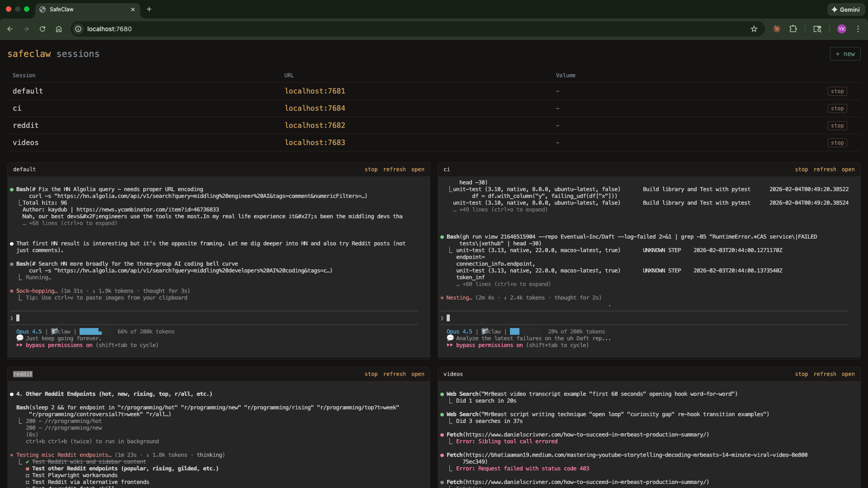Click open in the reddit panel header

click(418, 374)
